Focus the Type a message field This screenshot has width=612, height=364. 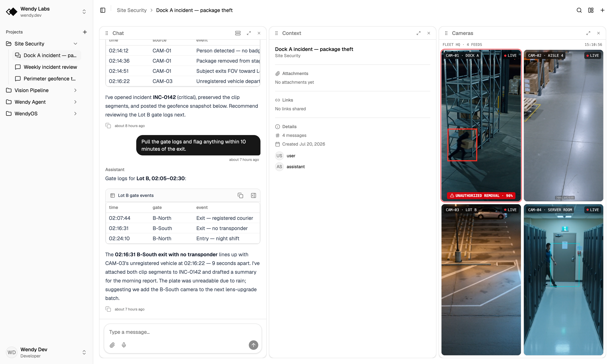[183, 332]
